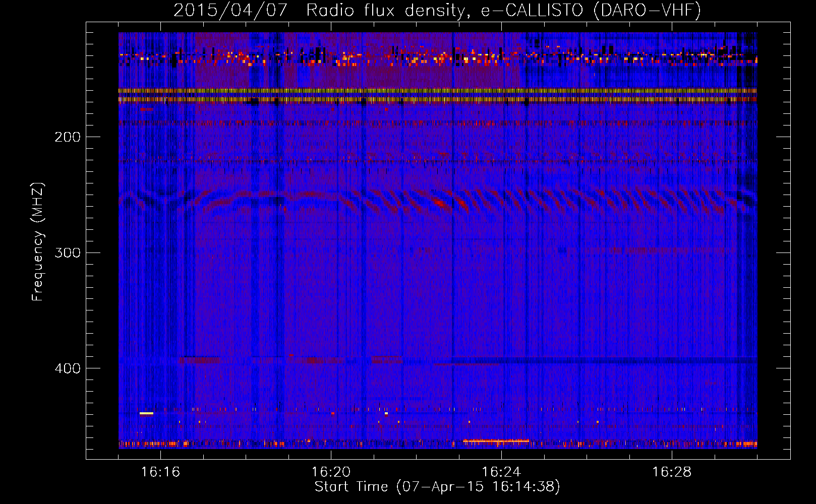Click the short bright yellow bar below 400 MHz
Viewport: 816px width, 504px height.
146,413
